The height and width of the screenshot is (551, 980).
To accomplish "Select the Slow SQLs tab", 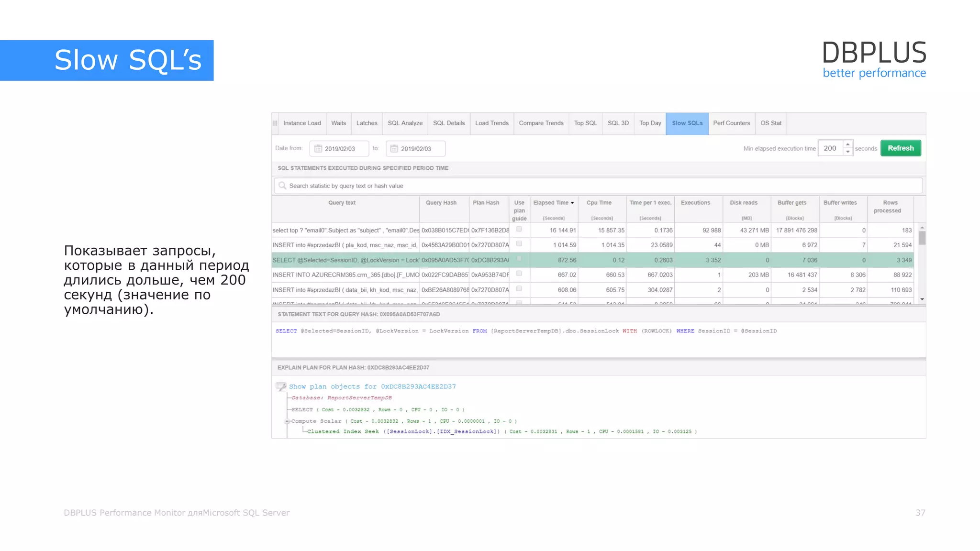I will point(687,123).
